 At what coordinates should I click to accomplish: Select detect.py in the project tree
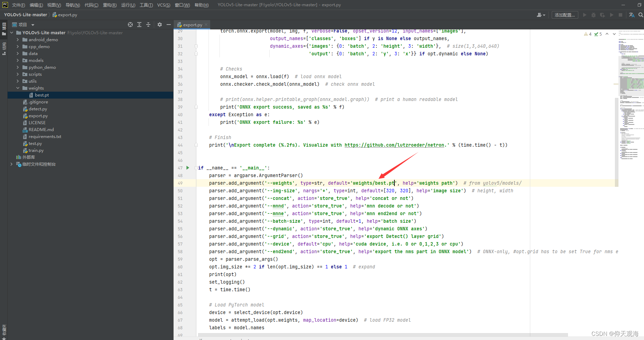coord(38,109)
